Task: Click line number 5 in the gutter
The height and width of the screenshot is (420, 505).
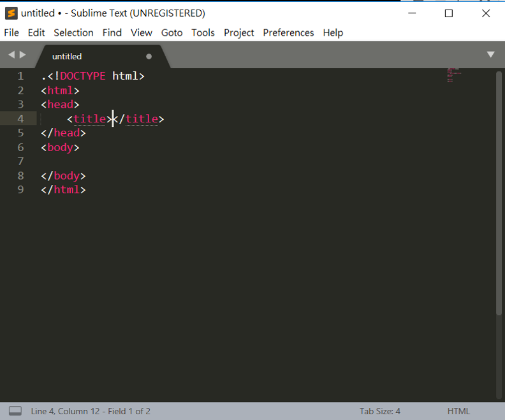Action: pos(20,133)
